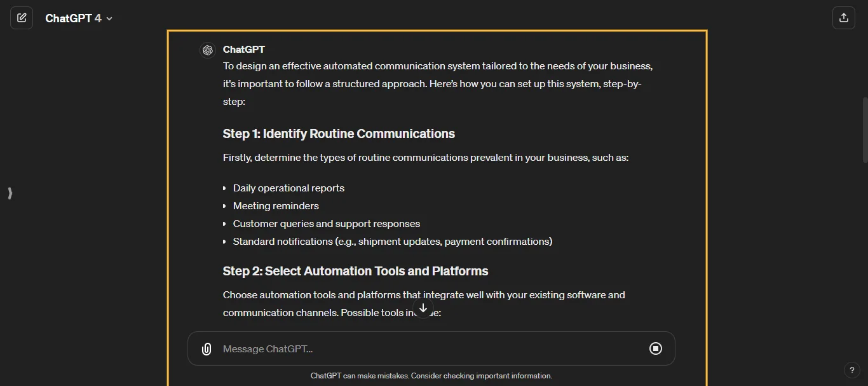Image resolution: width=868 pixels, height=386 pixels.
Task: Click the bold ChatGPT sender name
Action: 243,50
